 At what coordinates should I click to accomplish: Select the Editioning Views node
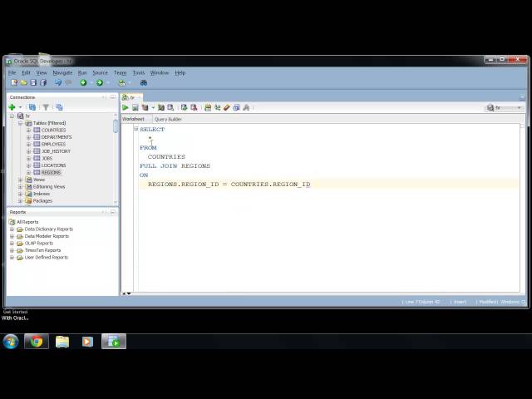pos(49,187)
